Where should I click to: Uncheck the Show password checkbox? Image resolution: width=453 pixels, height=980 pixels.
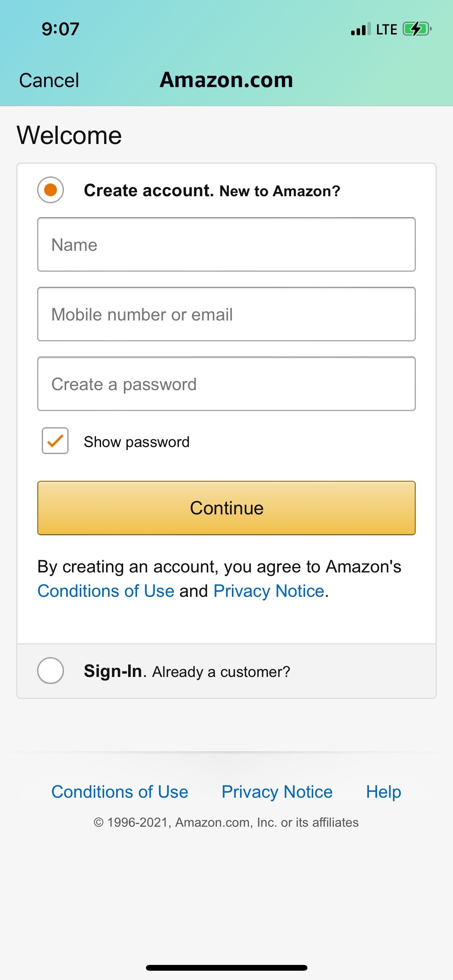click(x=55, y=441)
